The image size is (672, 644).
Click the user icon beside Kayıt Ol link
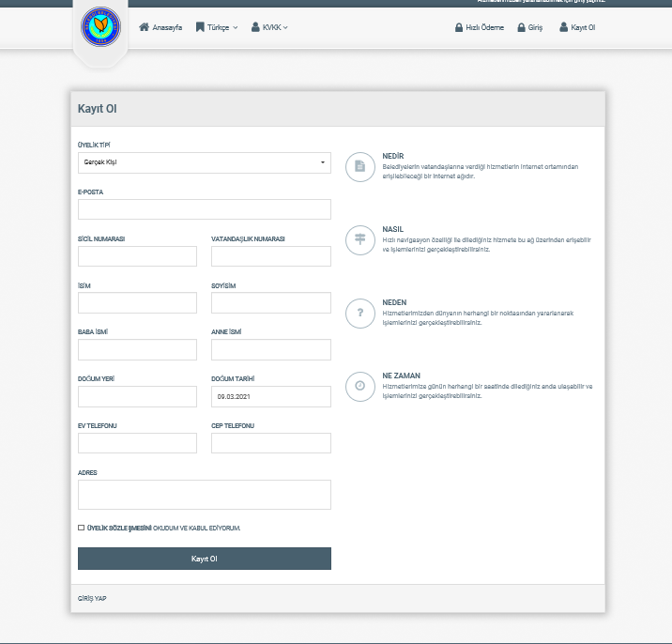click(x=563, y=27)
